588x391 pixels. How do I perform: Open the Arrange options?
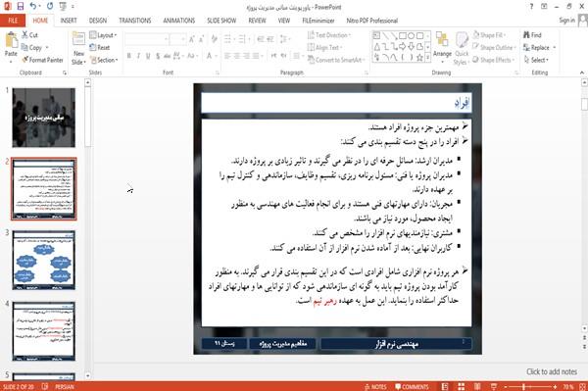(x=442, y=47)
